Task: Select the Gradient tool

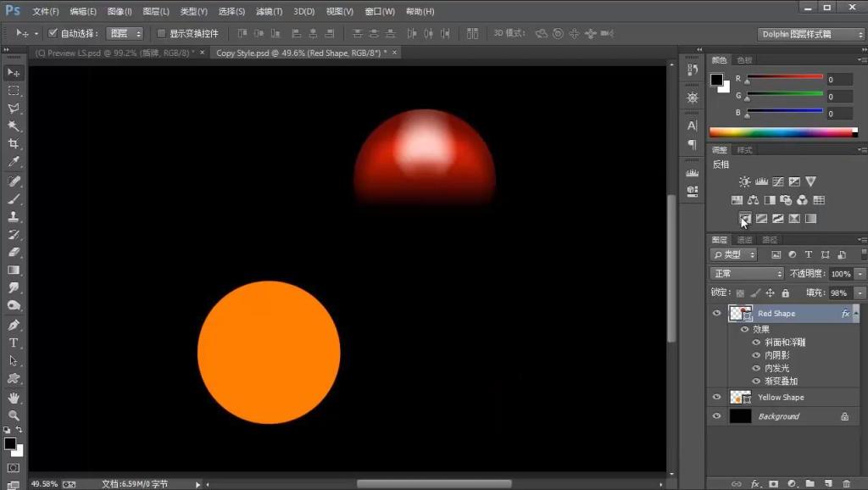Action: pyautogui.click(x=14, y=270)
